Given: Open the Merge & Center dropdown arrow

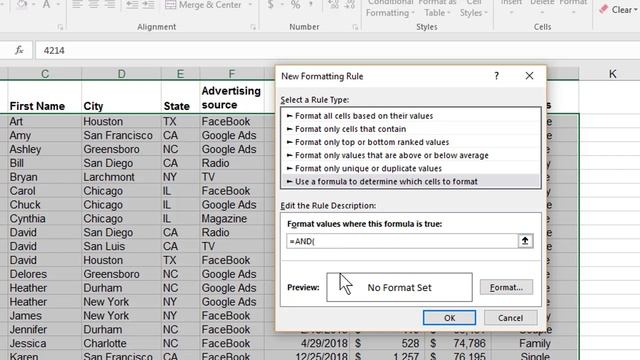Looking at the screenshot, I should pyautogui.click(x=250, y=4).
